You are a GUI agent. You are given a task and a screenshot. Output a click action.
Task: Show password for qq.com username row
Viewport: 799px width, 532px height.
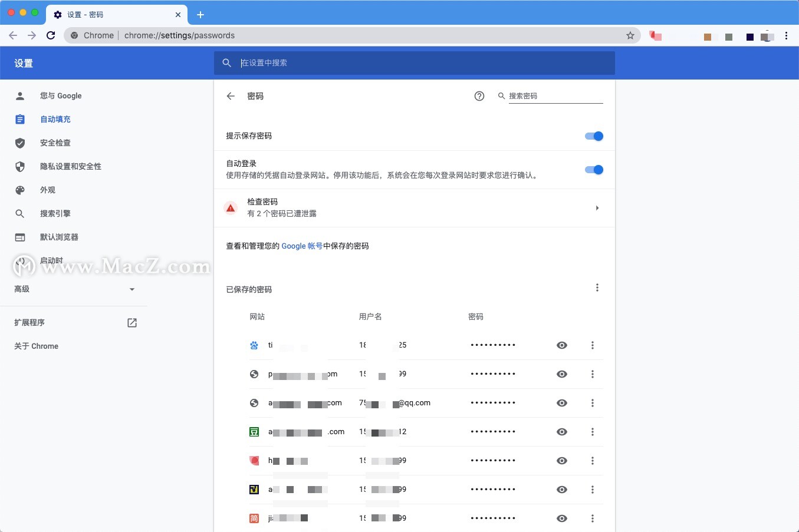coord(562,403)
